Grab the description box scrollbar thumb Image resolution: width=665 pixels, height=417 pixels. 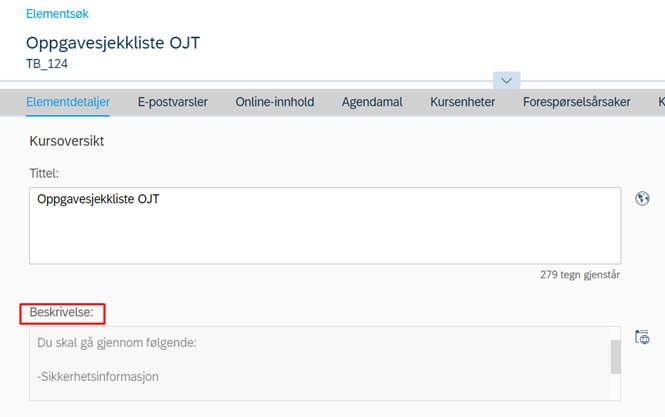(616, 356)
